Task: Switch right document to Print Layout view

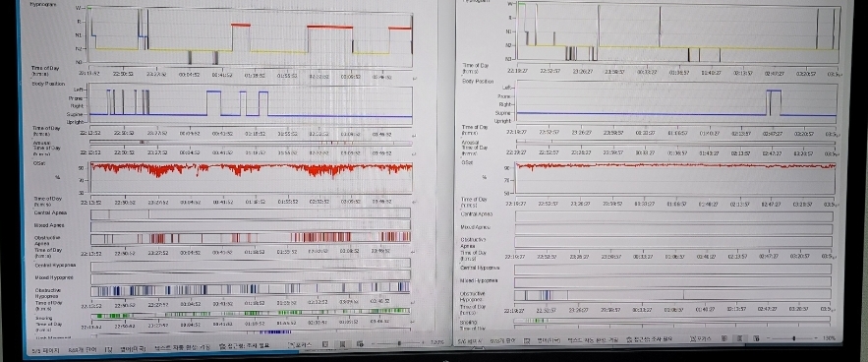Action: pyautogui.click(x=739, y=338)
